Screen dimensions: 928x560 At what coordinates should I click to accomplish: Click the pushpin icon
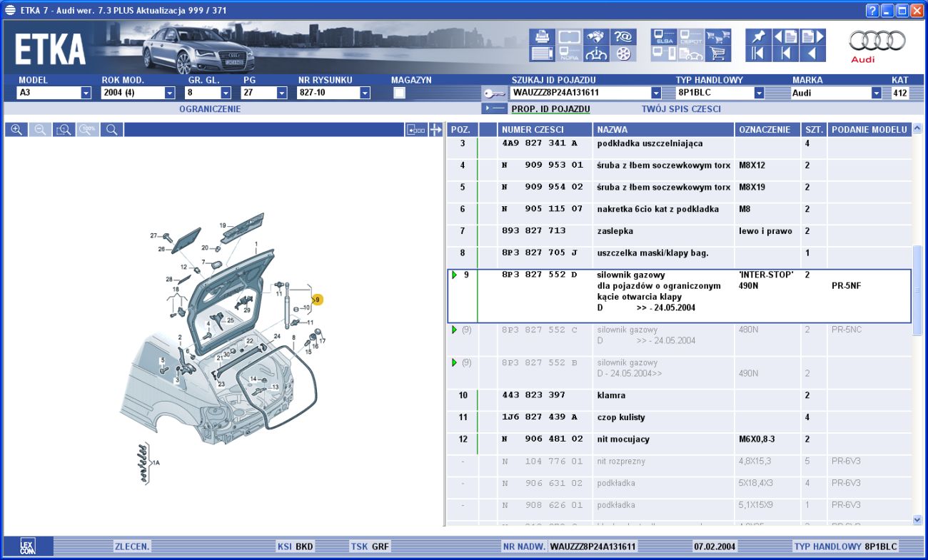pos(759,36)
